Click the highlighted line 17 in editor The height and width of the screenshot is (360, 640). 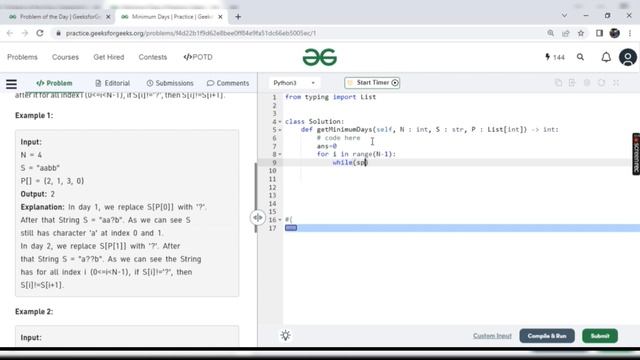(x=462, y=228)
